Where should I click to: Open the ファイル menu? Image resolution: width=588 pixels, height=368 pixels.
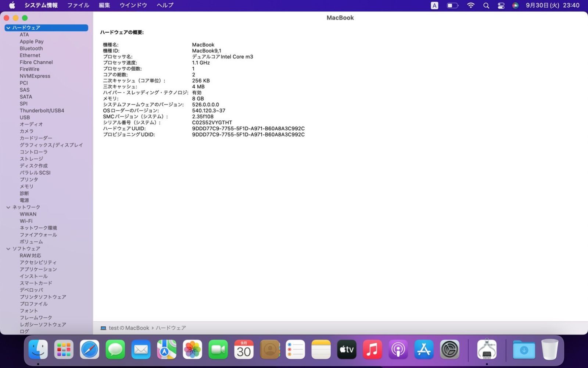[x=78, y=6]
